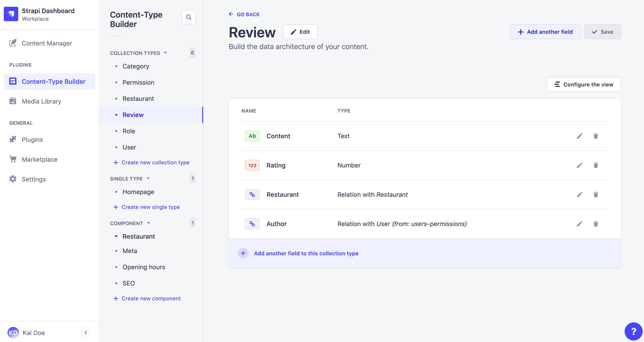Image resolution: width=644 pixels, height=342 pixels.
Task: Edit the Author relation field
Action: tap(580, 224)
